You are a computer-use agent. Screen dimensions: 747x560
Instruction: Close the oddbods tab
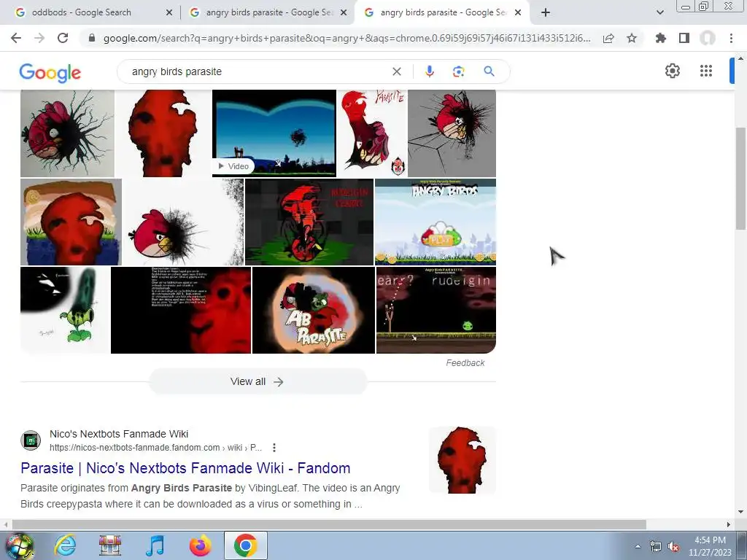(x=169, y=12)
